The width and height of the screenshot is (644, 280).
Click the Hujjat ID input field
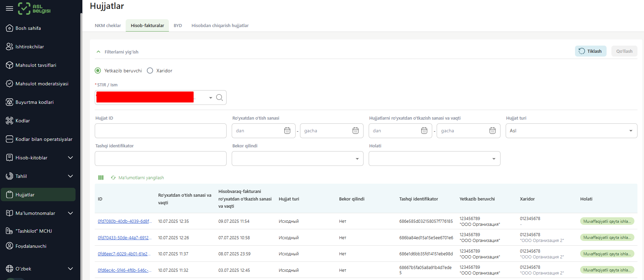click(160, 131)
